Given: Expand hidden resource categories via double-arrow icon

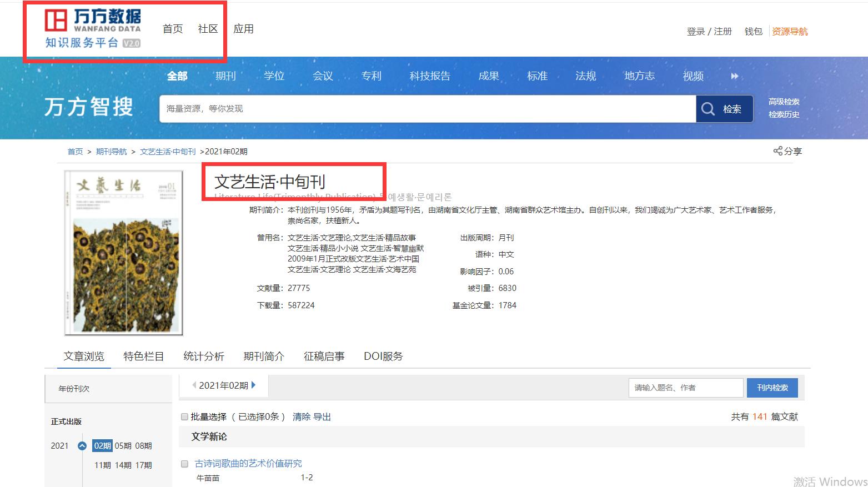Looking at the screenshot, I should [x=735, y=76].
